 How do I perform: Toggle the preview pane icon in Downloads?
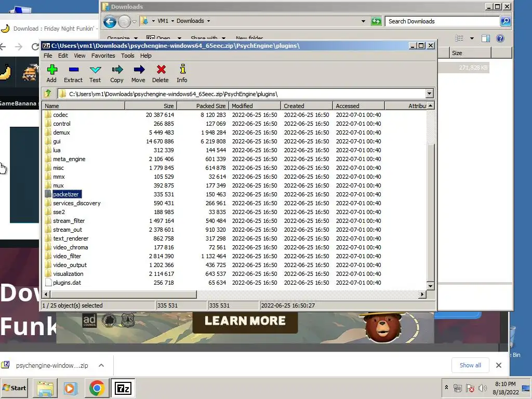[486, 38]
